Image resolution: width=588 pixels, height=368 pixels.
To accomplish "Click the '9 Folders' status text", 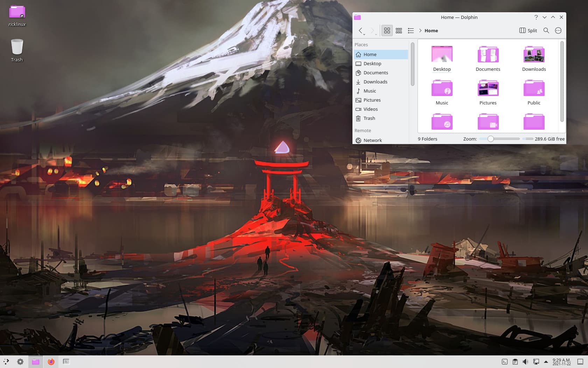I will pos(427,139).
